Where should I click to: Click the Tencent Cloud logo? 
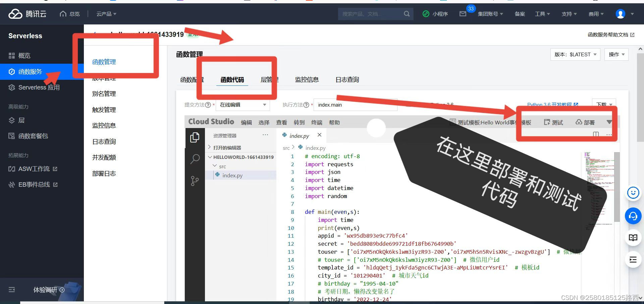[28, 14]
